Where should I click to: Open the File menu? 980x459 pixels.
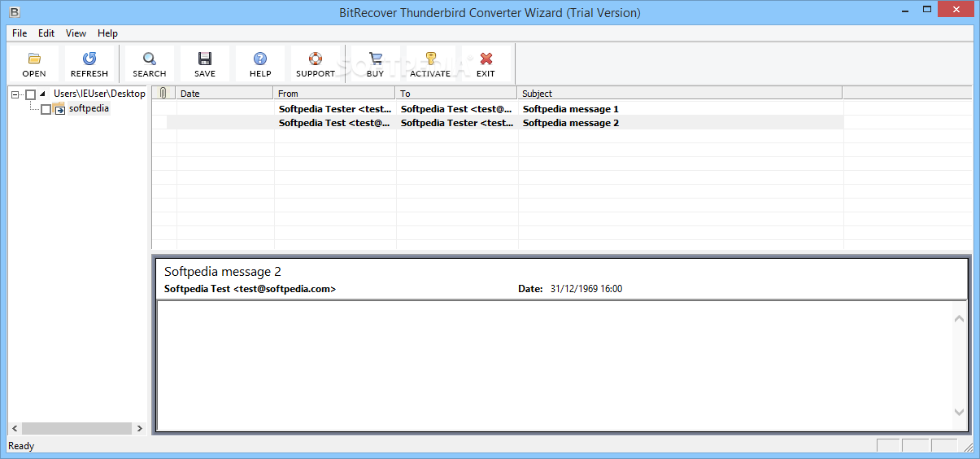[x=20, y=33]
